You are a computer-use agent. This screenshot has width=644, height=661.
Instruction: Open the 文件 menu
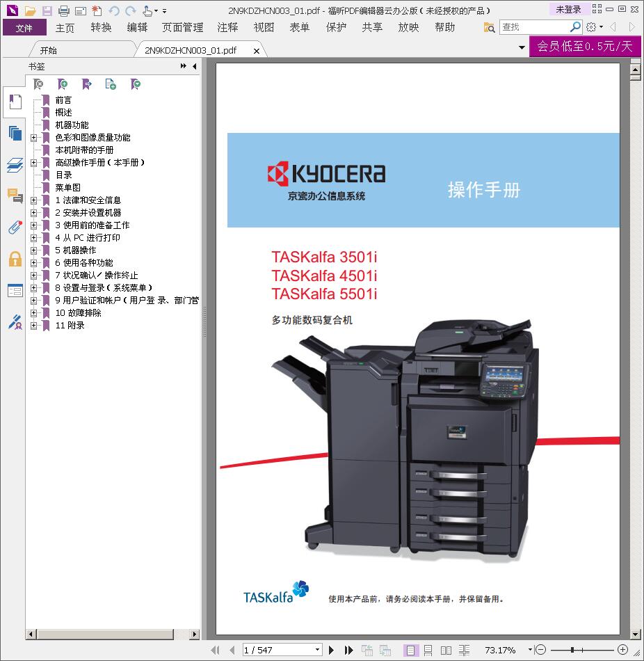pos(24,28)
